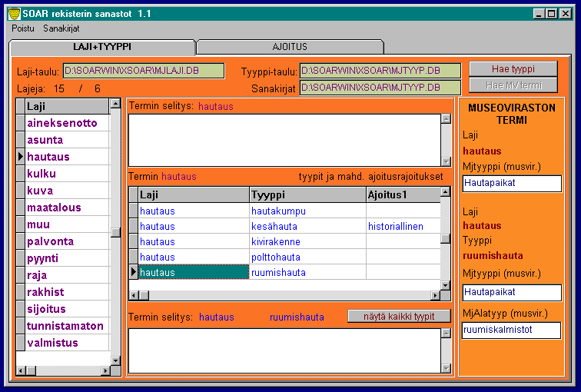Screen dimensions: 581x392
Task: Select tunnistamaton in the Laji list
Action: (65, 326)
